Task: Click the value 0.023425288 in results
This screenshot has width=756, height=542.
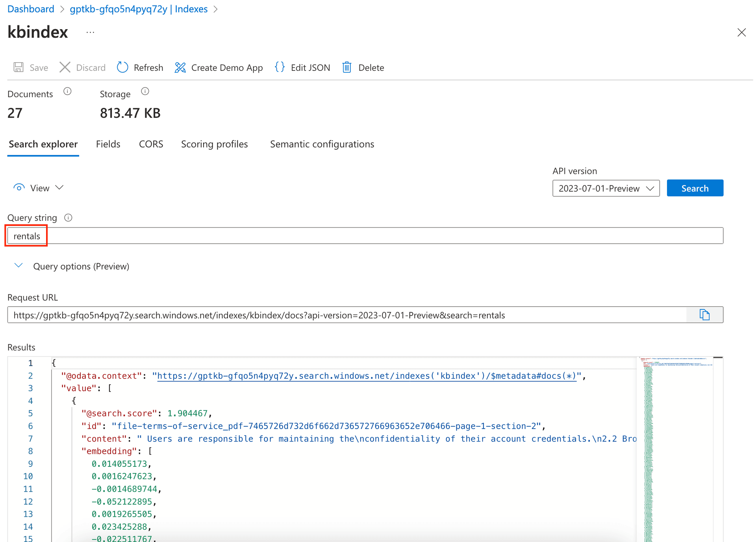Action: [x=119, y=527]
